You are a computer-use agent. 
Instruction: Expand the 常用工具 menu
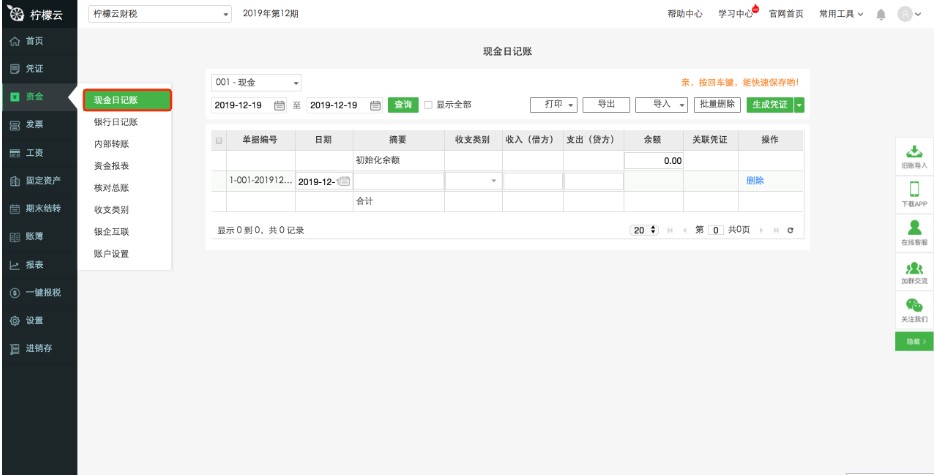pyautogui.click(x=841, y=14)
